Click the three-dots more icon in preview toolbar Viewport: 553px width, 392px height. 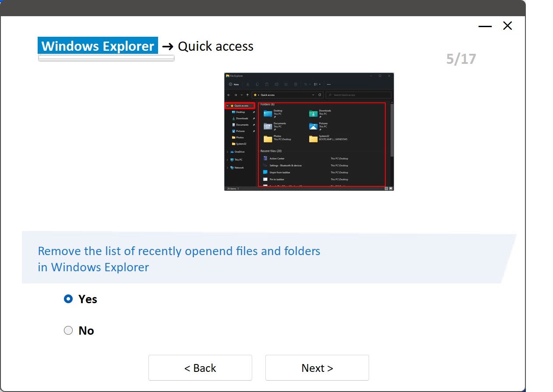point(329,84)
